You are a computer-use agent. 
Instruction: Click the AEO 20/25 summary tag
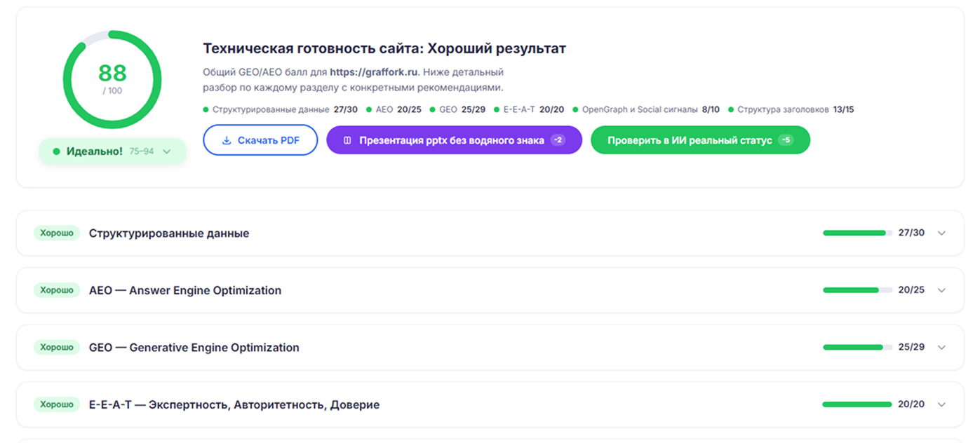click(x=394, y=110)
